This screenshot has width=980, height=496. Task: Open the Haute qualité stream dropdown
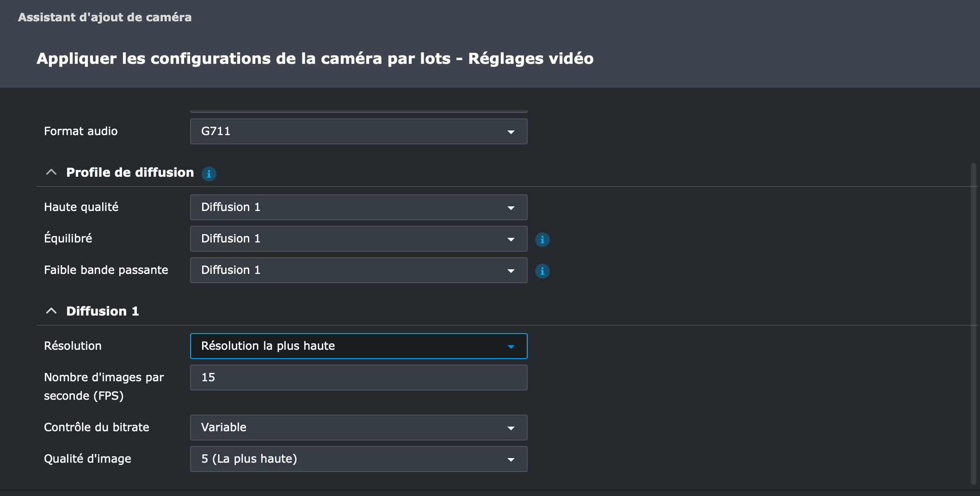(358, 207)
